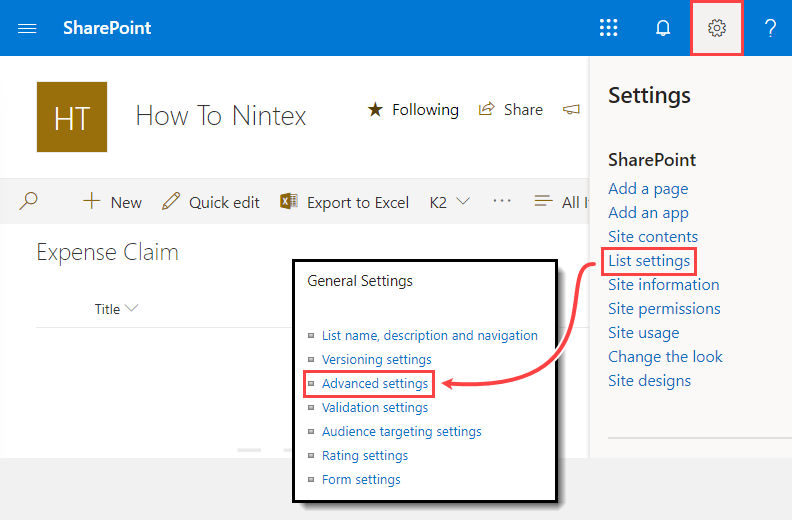Click the Excel export icon
This screenshot has width=792, height=520.
[x=288, y=201]
